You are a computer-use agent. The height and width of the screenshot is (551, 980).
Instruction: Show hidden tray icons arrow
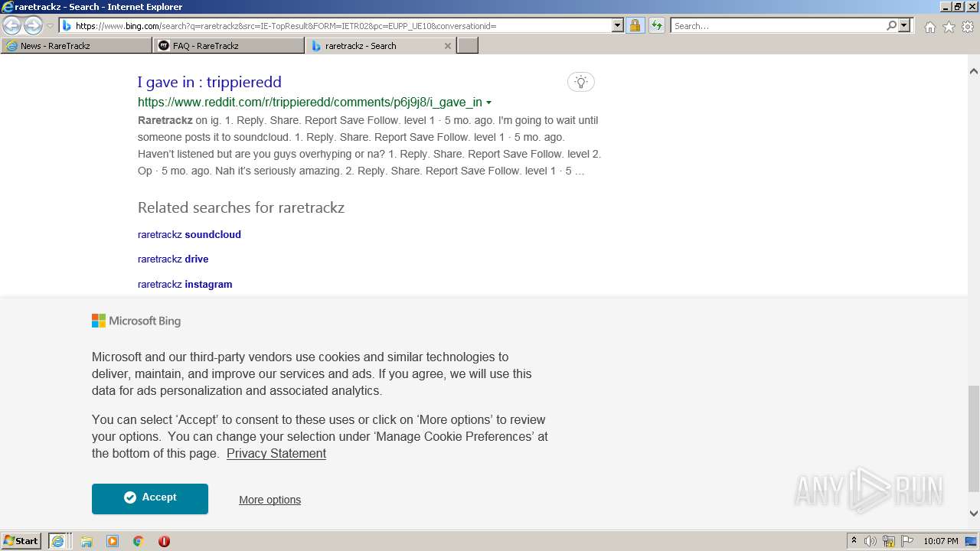coord(854,541)
